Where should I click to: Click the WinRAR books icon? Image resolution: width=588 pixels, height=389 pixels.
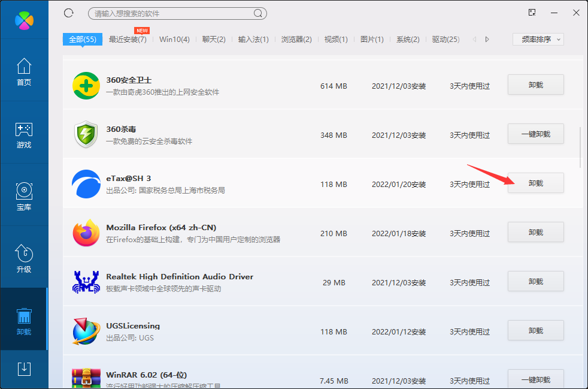86,378
